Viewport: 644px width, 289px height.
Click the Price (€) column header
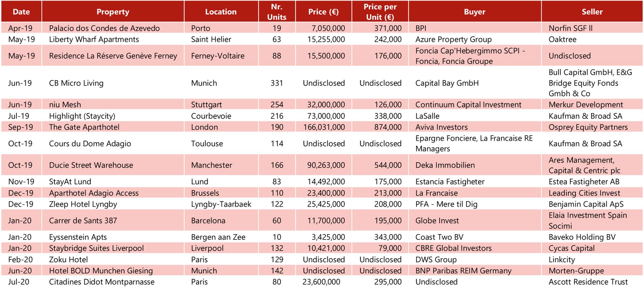[323, 12]
